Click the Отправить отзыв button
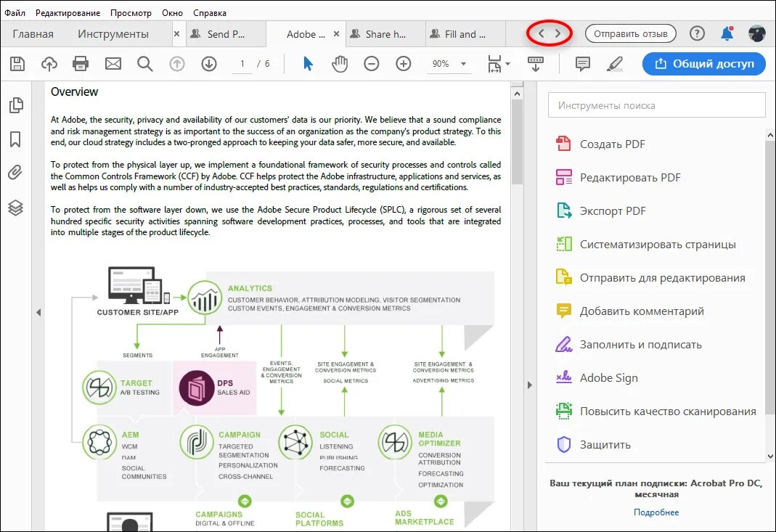 coord(631,33)
